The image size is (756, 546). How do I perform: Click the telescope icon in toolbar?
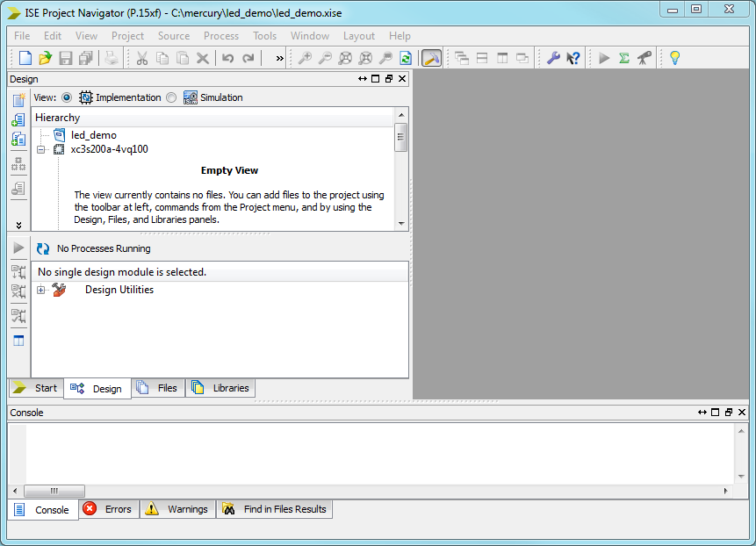644,58
